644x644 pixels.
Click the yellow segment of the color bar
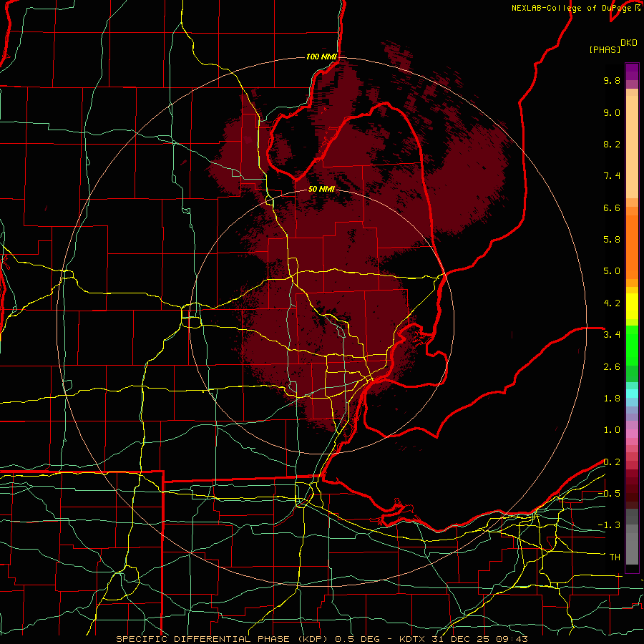click(x=632, y=306)
